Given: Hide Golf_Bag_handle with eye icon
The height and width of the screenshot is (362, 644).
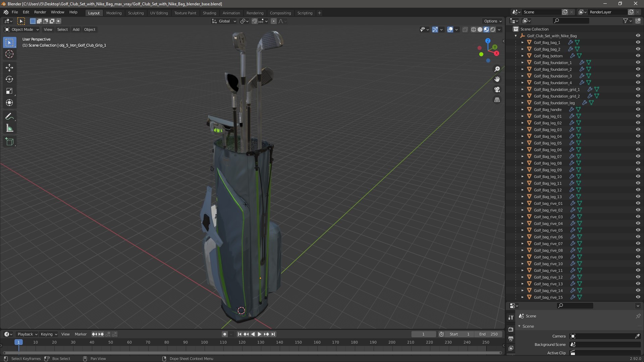Looking at the screenshot, I should [638, 110].
